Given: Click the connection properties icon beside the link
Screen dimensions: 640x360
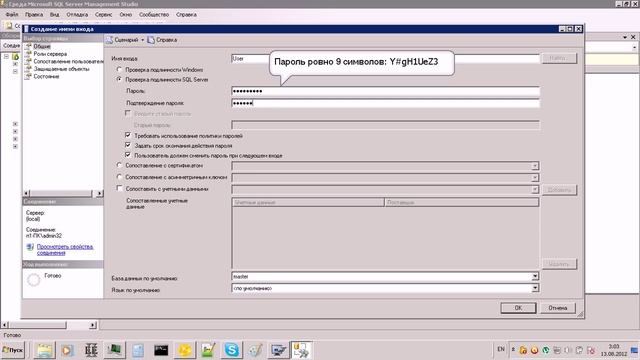Looking at the screenshot, I should pos(30,247).
